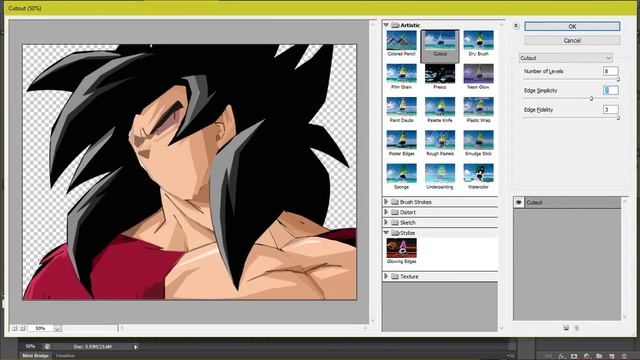The image size is (640, 360).
Task: Click the delete layer trash icon at bottom right
Action: 624,356
